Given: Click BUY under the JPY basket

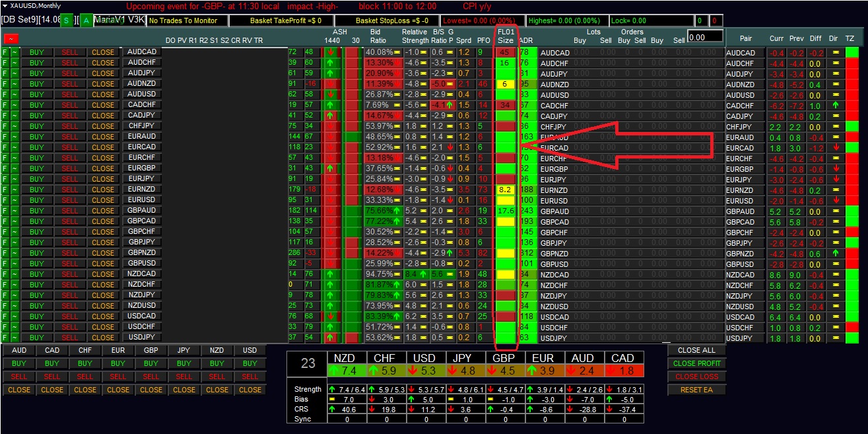Looking at the screenshot, I should point(184,363).
